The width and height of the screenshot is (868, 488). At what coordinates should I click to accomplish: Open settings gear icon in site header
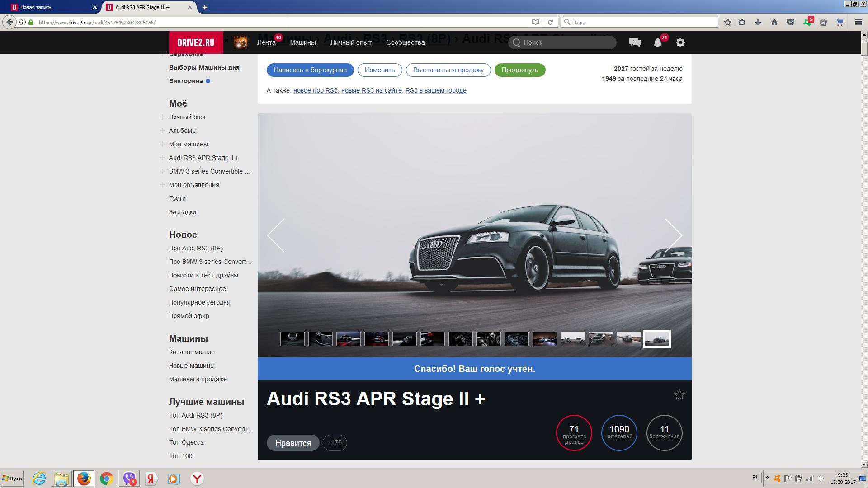pyautogui.click(x=680, y=42)
